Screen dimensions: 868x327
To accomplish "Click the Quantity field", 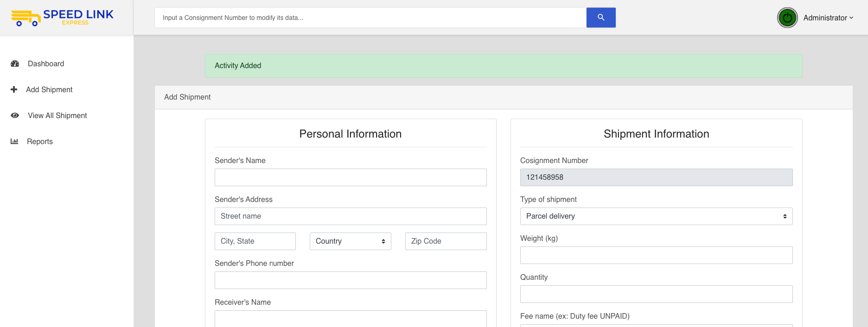I will point(657,294).
